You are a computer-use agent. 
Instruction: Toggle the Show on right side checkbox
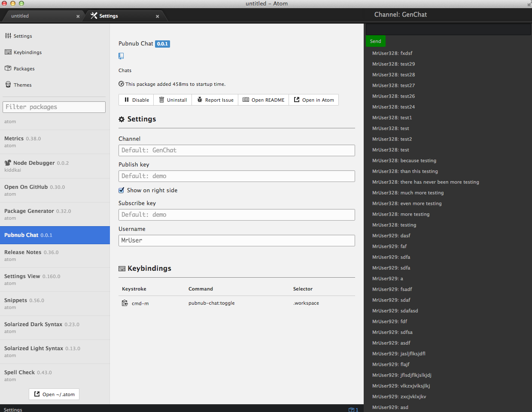tap(122, 190)
